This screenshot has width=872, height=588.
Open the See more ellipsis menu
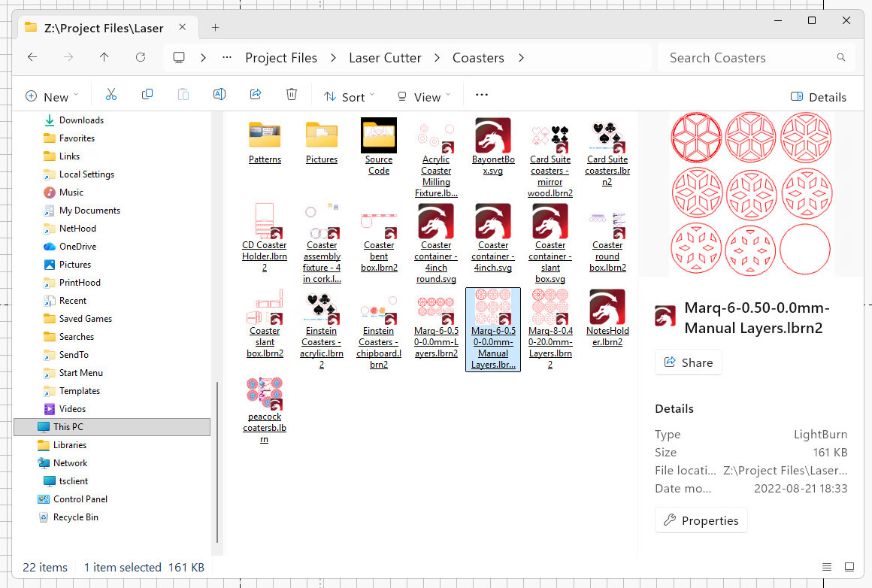[482, 95]
